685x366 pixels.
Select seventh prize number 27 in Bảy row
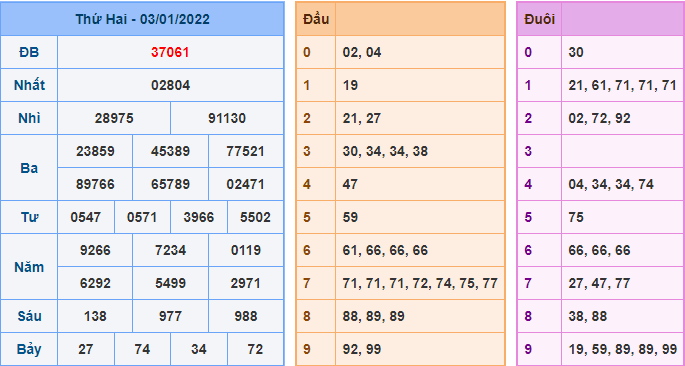(x=86, y=349)
